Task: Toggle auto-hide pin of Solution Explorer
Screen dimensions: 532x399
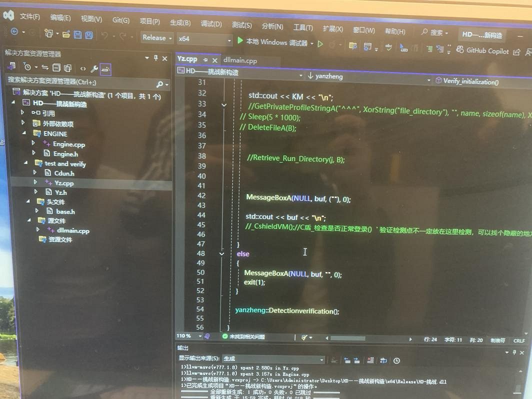Action: click(155, 58)
